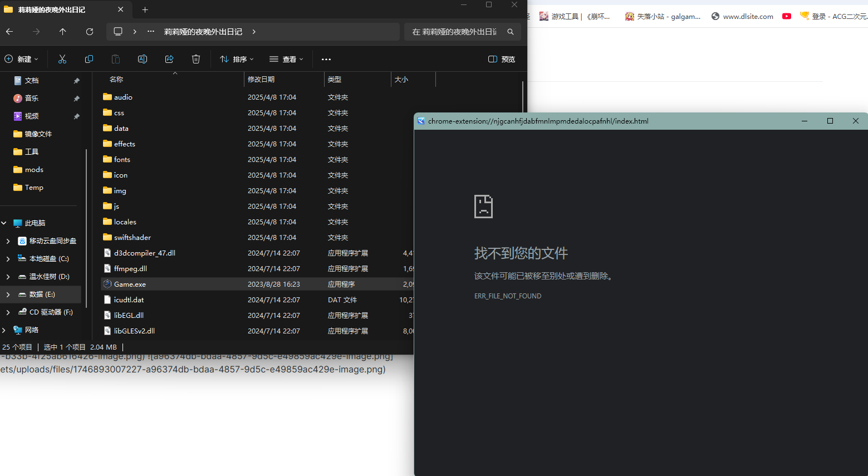This screenshot has height=476, width=868.
Task: Click the Share icon in toolbar
Action: tap(169, 59)
